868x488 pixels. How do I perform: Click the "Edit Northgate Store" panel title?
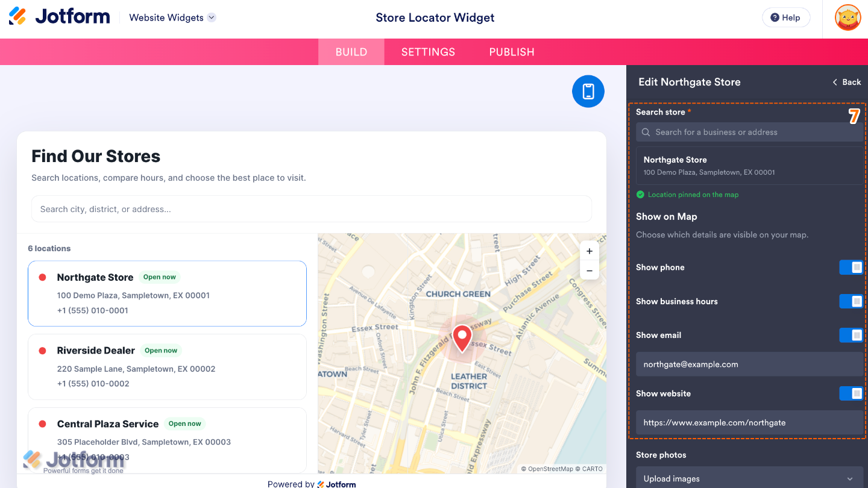pos(690,82)
